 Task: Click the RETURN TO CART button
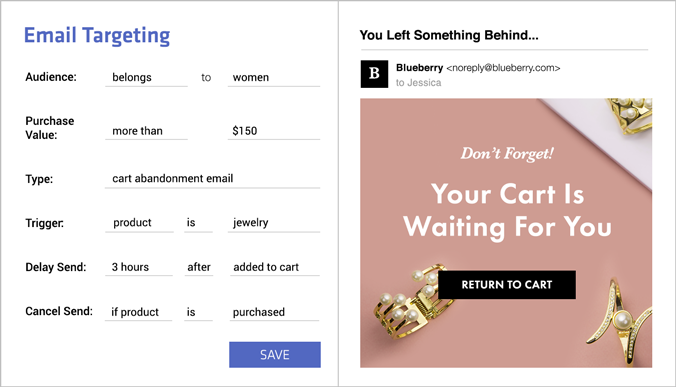point(507,285)
